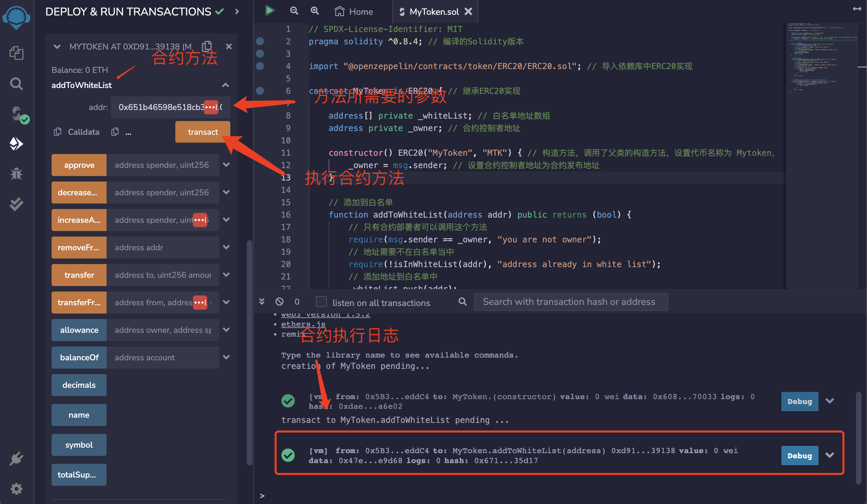Toggle breakpoint at editor line 2
The width and height of the screenshot is (867, 504).
(260, 41)
